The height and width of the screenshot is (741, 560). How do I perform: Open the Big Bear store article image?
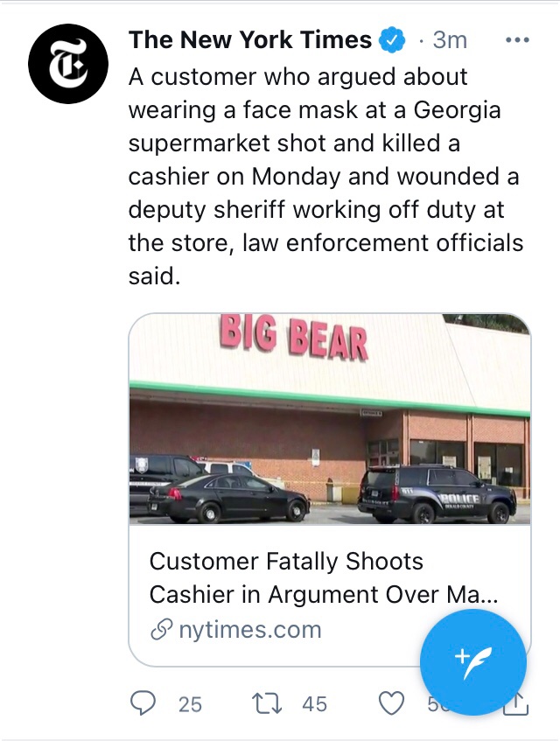tap(330, 418)
